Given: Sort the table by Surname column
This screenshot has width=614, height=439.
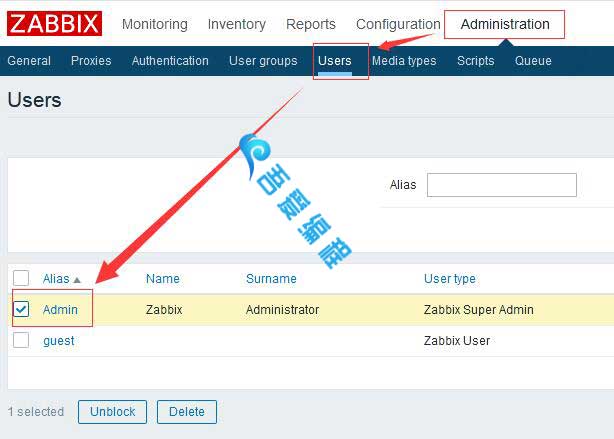Looking at the screenshot, I should (271, 279).
